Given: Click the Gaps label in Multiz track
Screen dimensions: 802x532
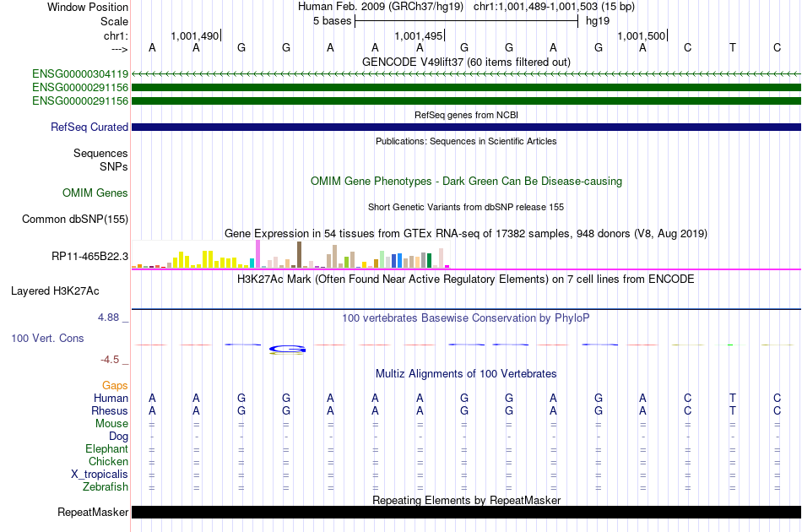Looking at the screenshot, I should (x=115, y=386).
